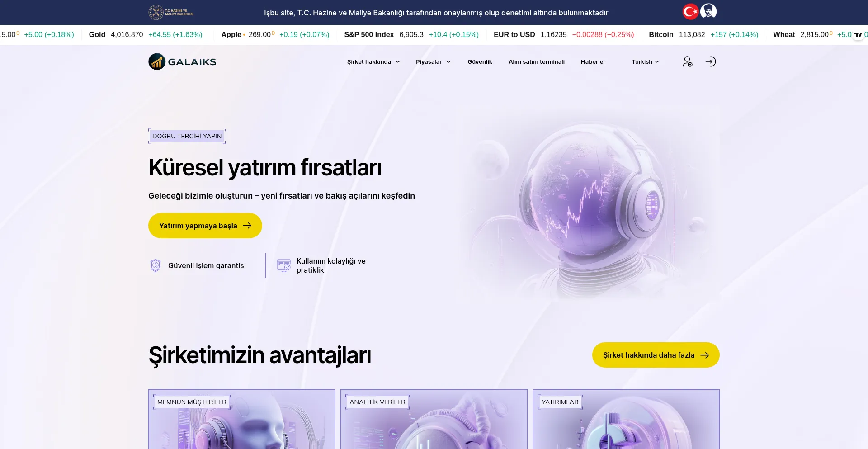Image resolution: width=868 pixels, height=449 pixels.
Task: Expand the Piyasalar dropdown menu
Action: (x=433, y=62)
